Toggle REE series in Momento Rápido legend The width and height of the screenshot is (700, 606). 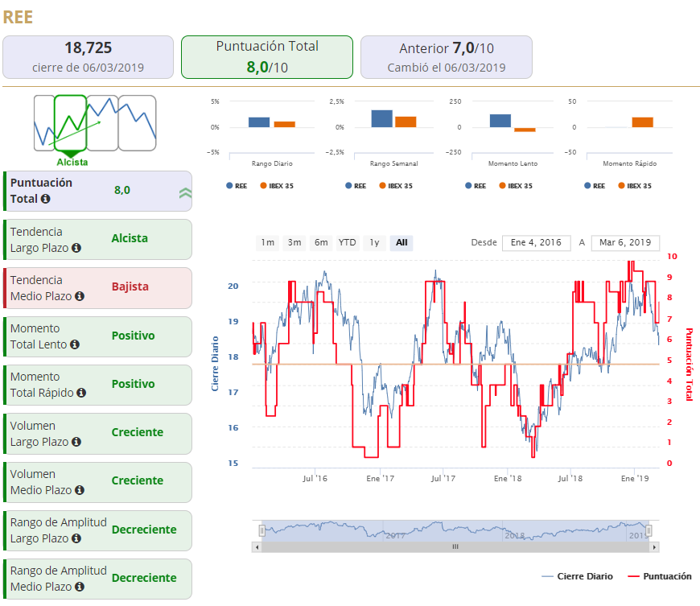click(x=595, y=186)
